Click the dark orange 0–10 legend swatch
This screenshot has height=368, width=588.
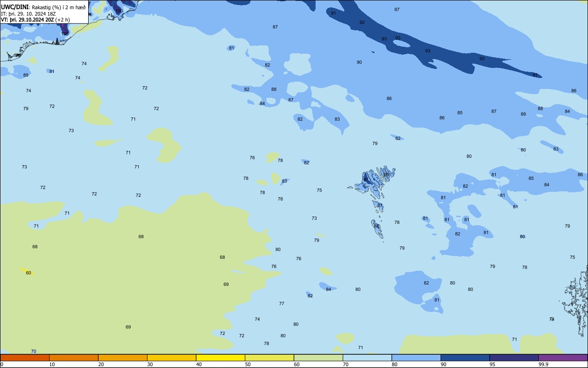[x=25, y=357]
